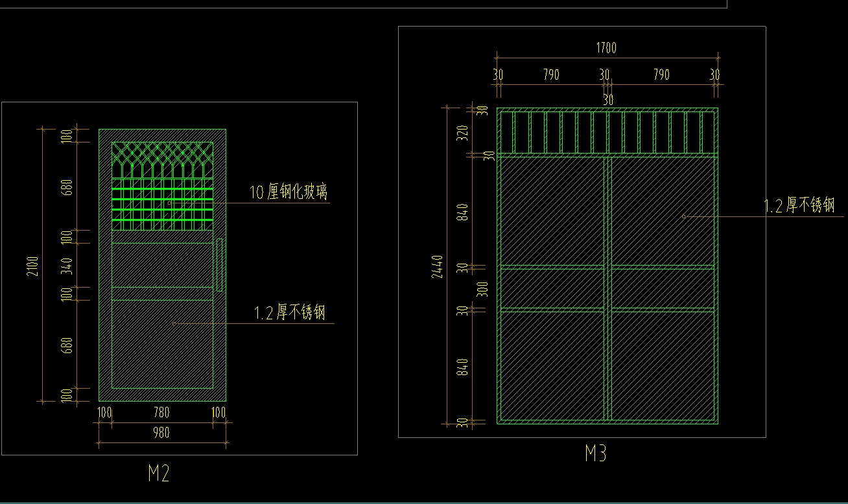
Task: Select the 320 dimension on M3
Action: pyautogui.click(x=462, y=133)
